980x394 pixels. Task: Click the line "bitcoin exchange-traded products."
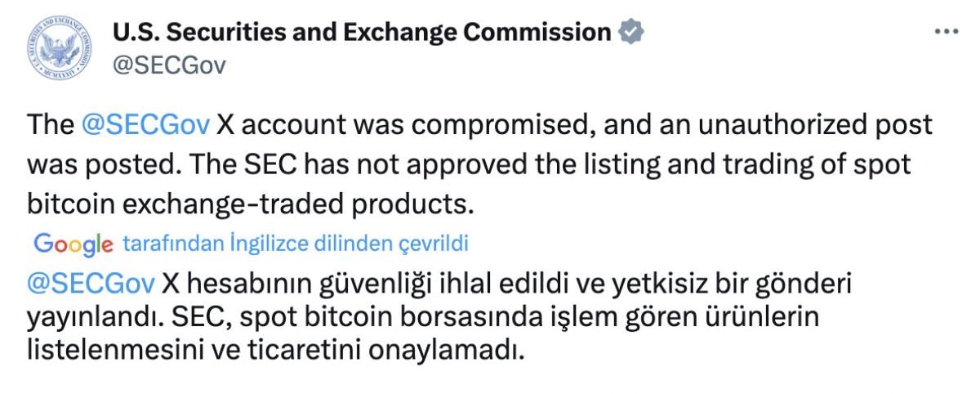tap(250, 203)
